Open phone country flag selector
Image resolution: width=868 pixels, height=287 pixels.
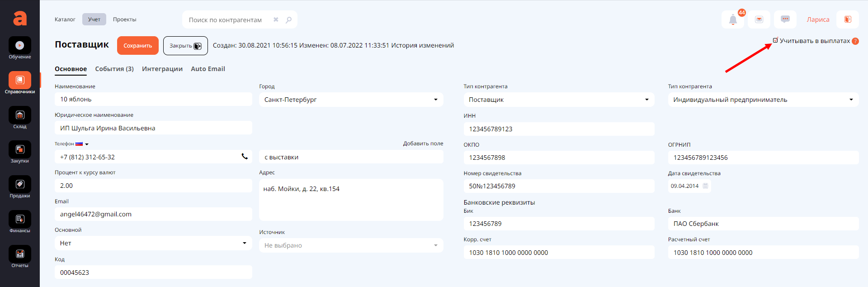tap(82, 144)
